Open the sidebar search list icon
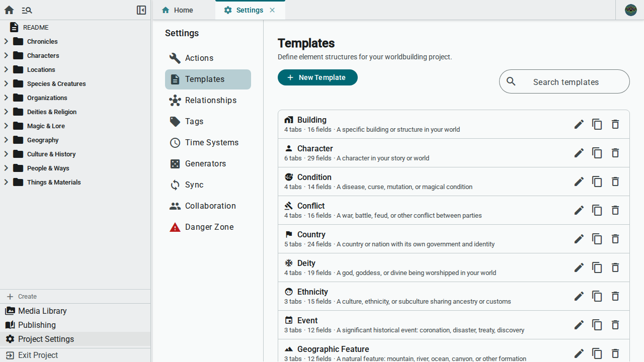 [27, 10]
